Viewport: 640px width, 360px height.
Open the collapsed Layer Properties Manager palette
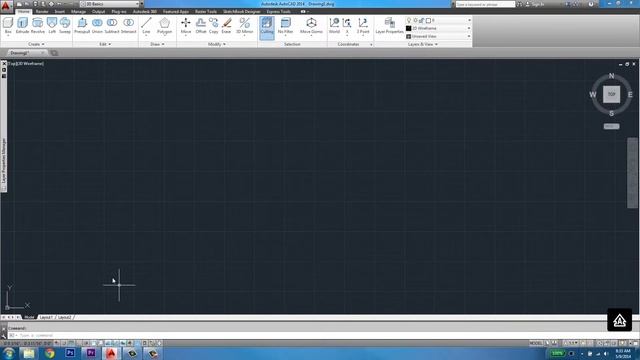click(4, 161)
